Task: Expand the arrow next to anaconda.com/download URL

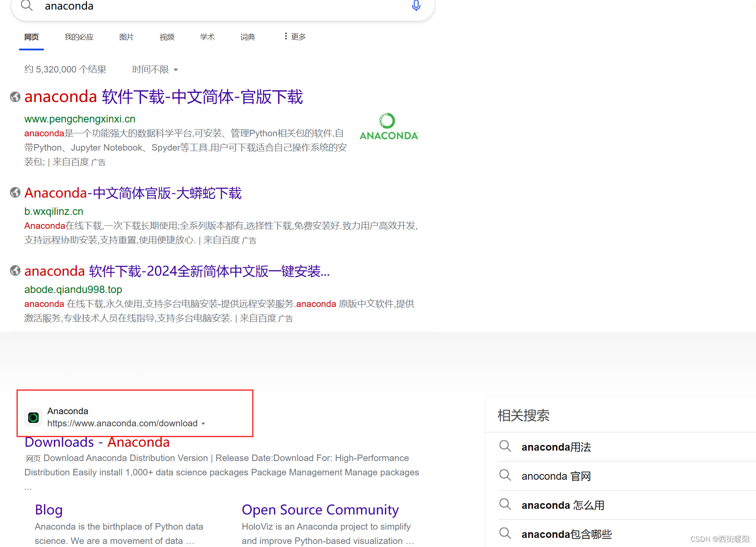Action: [x=203, y=424]
